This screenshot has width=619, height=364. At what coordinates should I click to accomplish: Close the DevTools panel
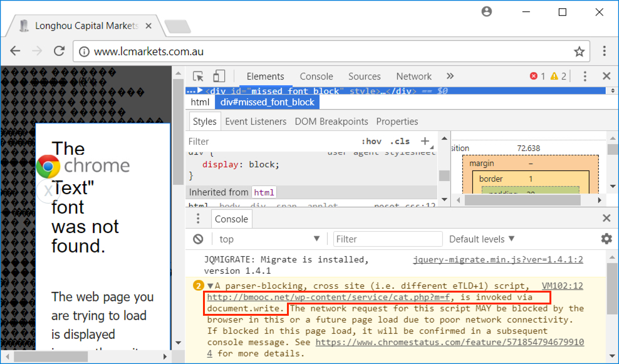[x=606, y=76]
